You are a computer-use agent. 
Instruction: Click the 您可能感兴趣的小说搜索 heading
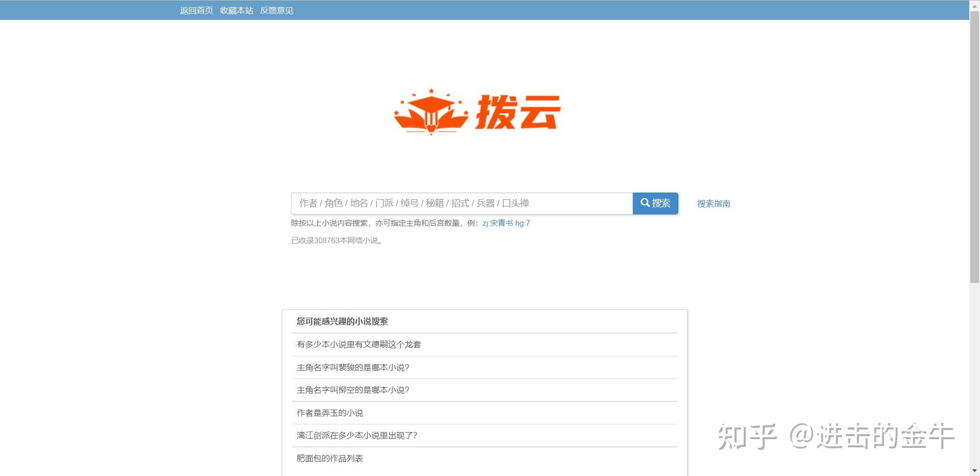(342, 322)
